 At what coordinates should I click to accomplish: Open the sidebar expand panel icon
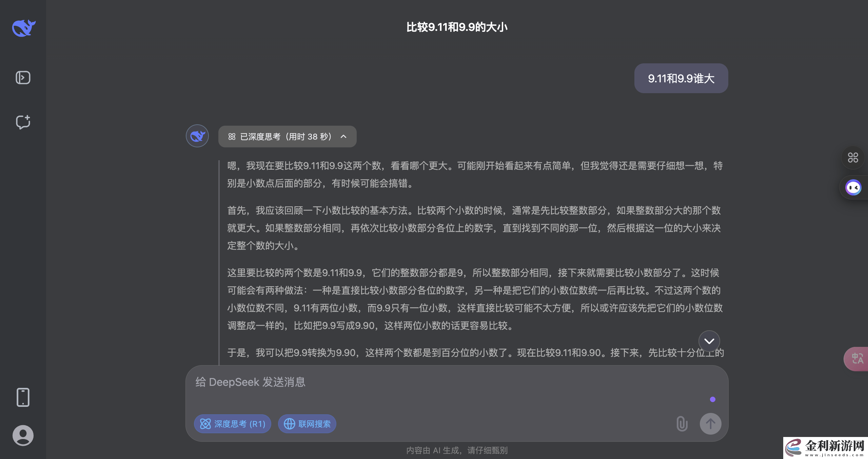(23, 78)
